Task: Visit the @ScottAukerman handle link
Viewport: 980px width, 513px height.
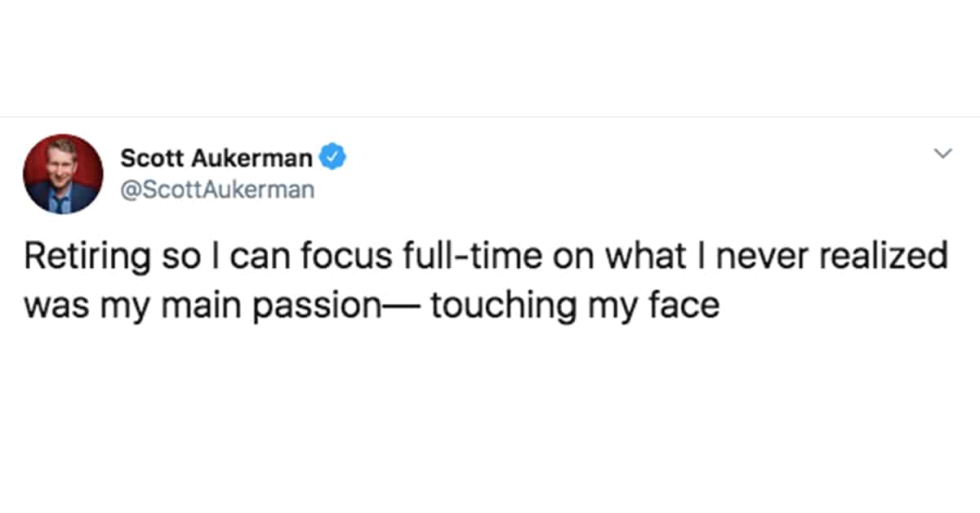Action: tap(216, 190)
